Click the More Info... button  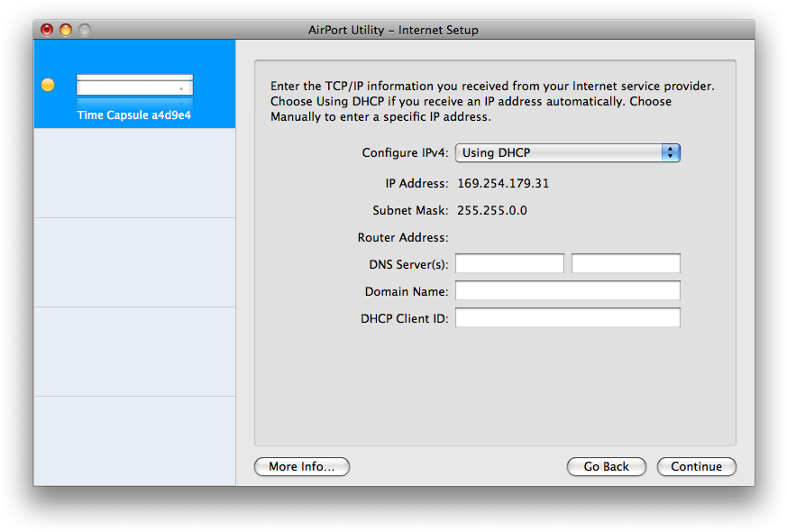click(301, 466)
